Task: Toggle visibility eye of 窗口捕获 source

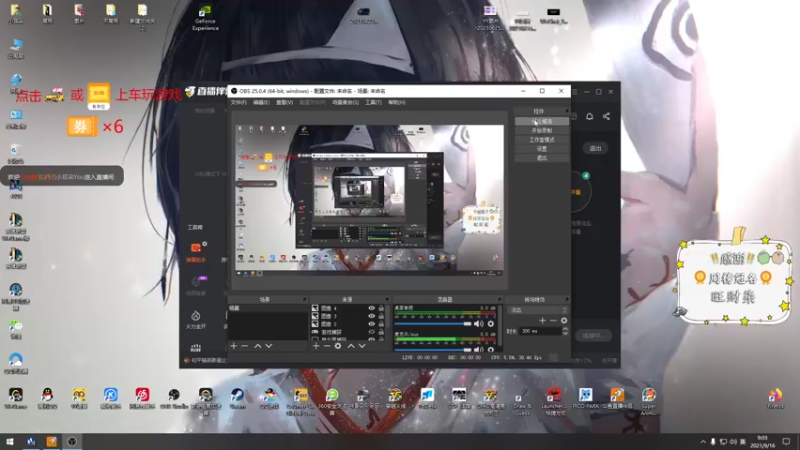Action: point(371,332)
